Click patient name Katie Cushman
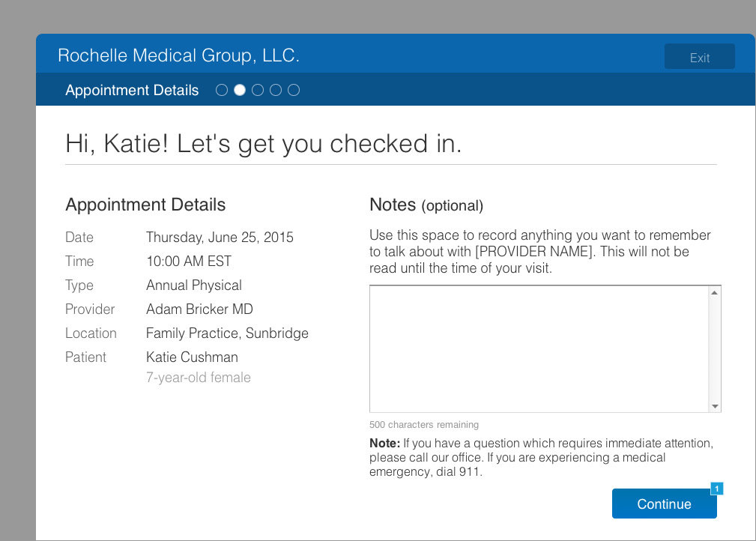756x541 pixels. [x=192, y=357]
